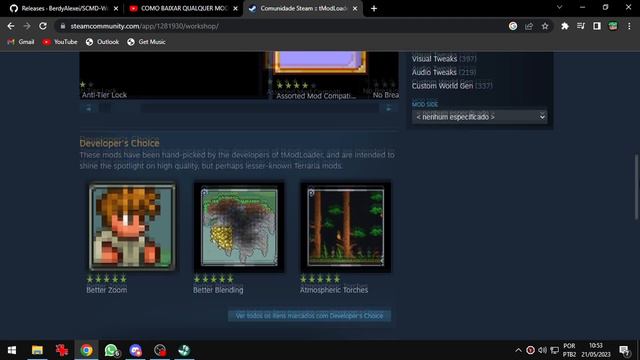Open the media control playlist icon

click(581, 26)
